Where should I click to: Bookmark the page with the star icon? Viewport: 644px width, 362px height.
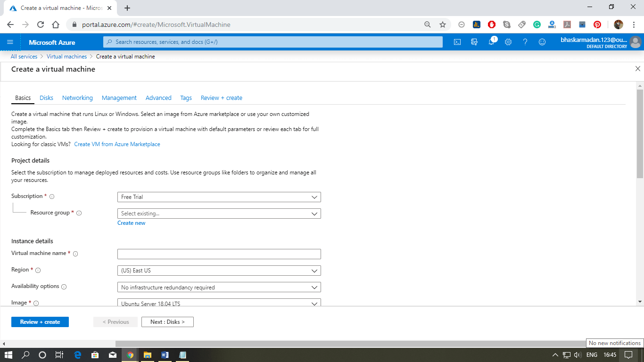click(442, 25)
